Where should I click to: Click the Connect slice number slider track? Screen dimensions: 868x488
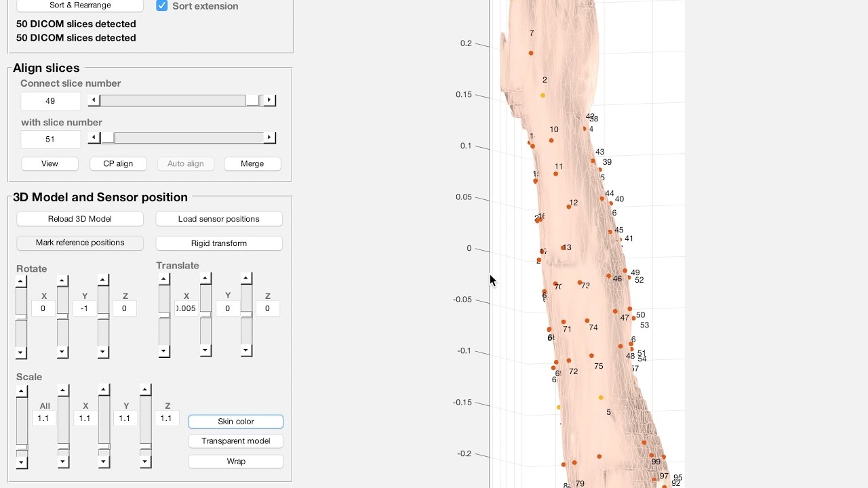[x=182, y=100]
